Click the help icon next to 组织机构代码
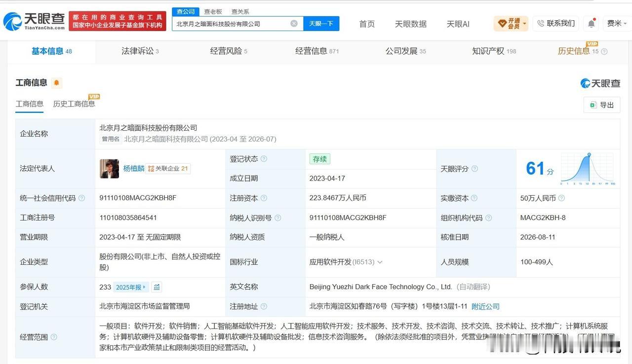This screenshot has height=364, width=632. tap(488, 218)
